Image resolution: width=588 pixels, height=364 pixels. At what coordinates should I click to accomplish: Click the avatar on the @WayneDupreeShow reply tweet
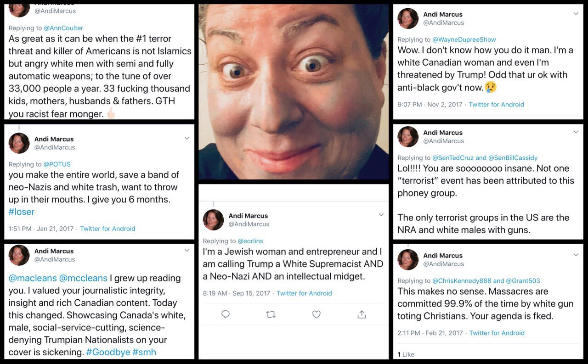click(x=408, y=18)
